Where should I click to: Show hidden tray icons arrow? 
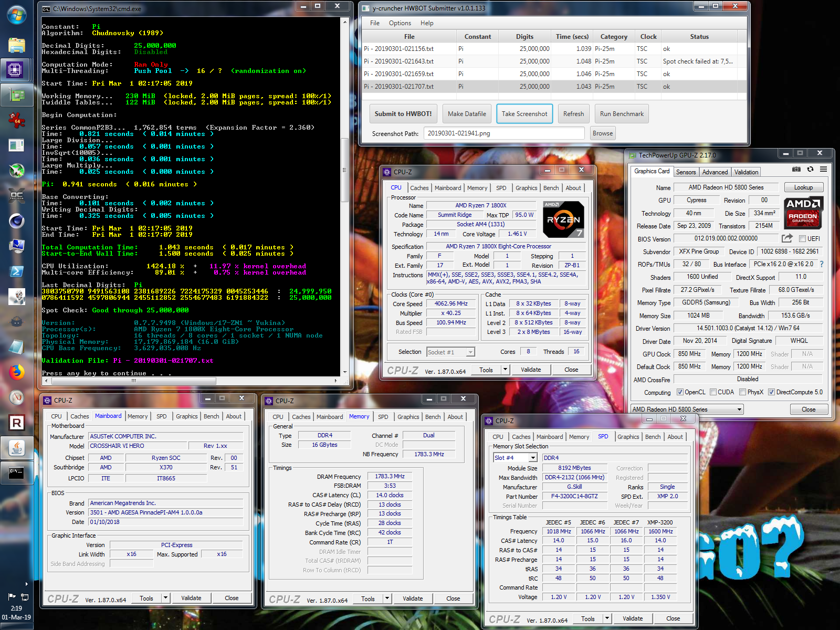pyautogui.click(x=26, y=584)
